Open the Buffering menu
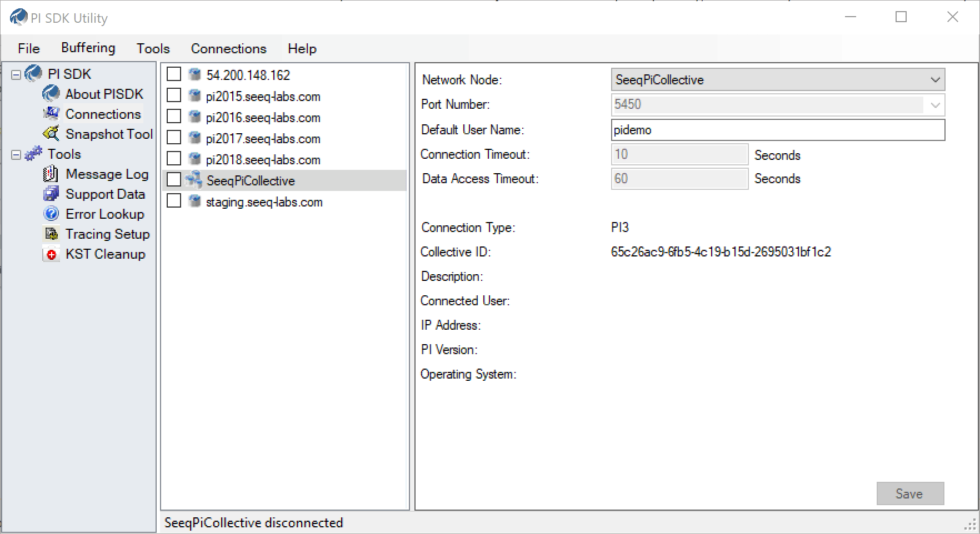Screen dimensions: 980x534 coord(88,48)
